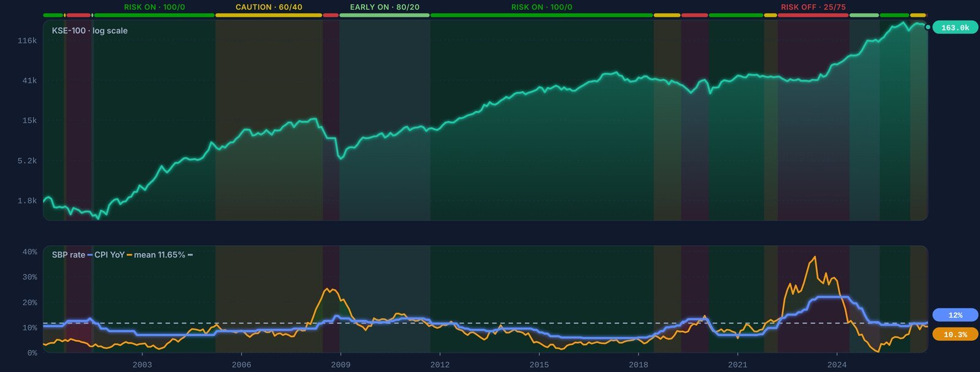Click the 2006 year tick label
The image size is (980, 372).
[241, 365]
